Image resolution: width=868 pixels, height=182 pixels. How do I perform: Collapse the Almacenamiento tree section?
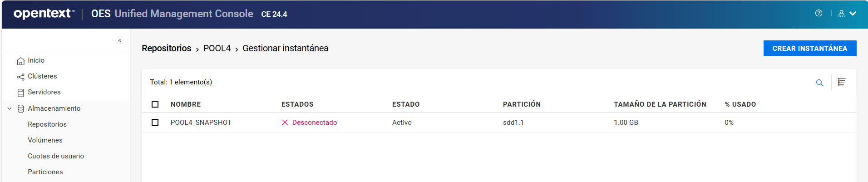pyautogui.click(x=10, y=108)
